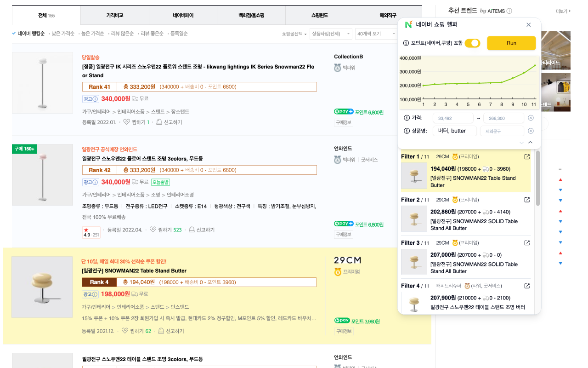The height and width of the screenshot is (368, 588).
Task: Open 장스탠드 category breadcrumb
Action: point(180,112)
